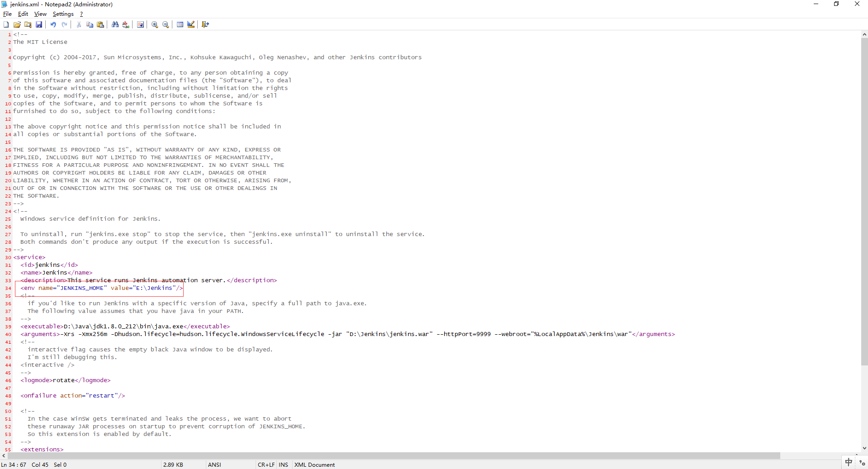Click the <name>Jenkins</name> line
Viewport: 868px width, 469px height.
pyautogui.click(x=57, y=273)
